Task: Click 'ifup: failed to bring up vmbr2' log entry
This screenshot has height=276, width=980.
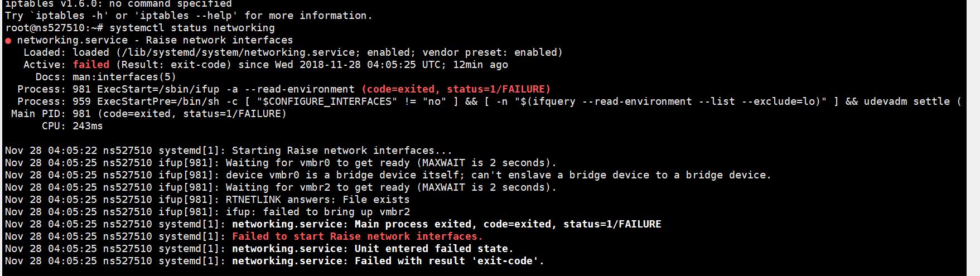Action: [x=317, y=212]
